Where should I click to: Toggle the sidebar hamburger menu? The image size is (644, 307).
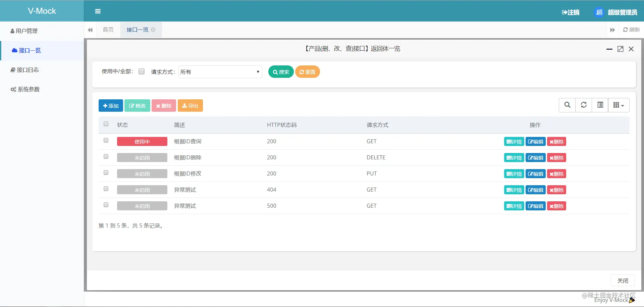pos(98,11)
